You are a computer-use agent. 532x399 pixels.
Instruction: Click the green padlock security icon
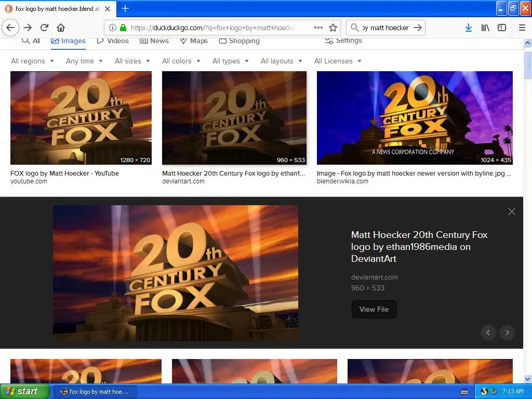[123, 28]
